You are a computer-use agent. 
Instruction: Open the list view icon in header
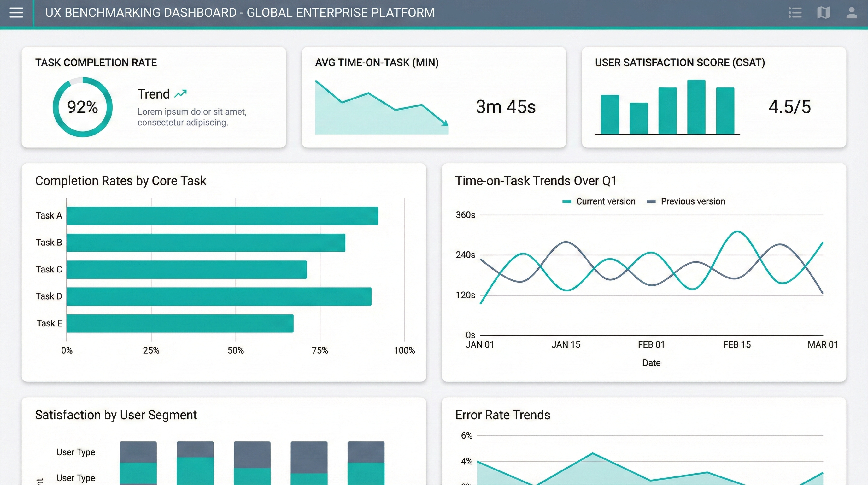click(795, 13)
